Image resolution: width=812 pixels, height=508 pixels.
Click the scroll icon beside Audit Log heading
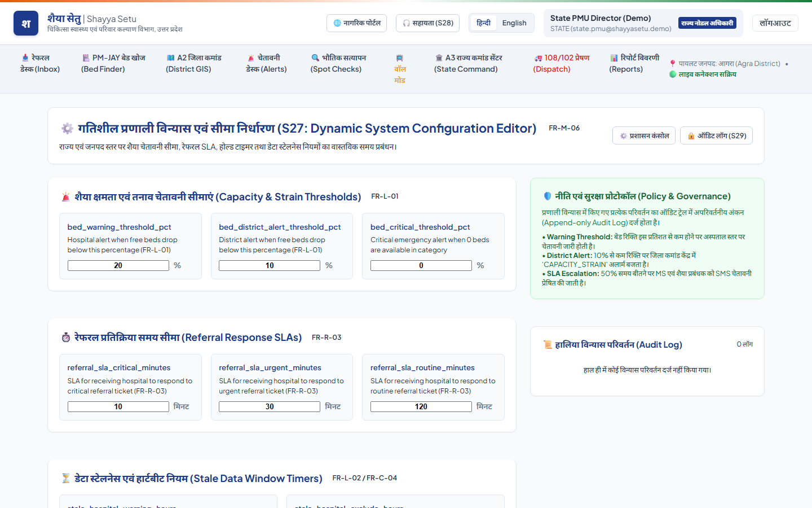pos(547,345)
